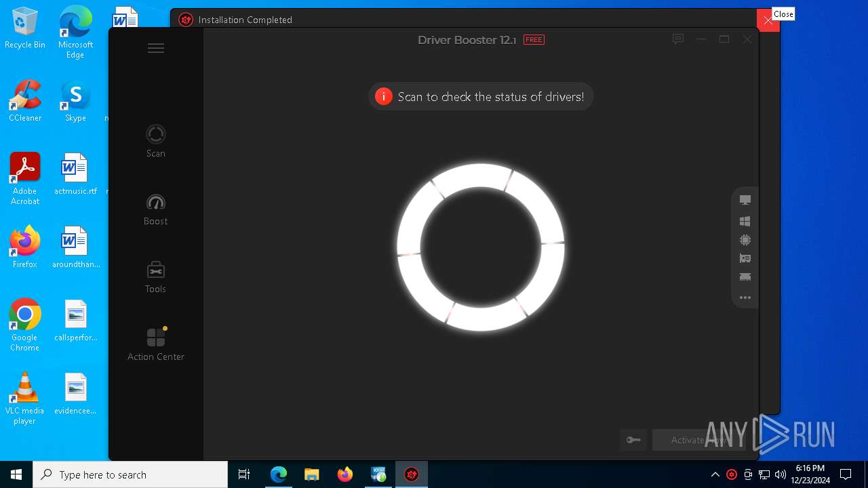The height and width of the screenshot is (488, 868).
Task: Click the CPU chip info icon
Action: (x=745, y=240)
